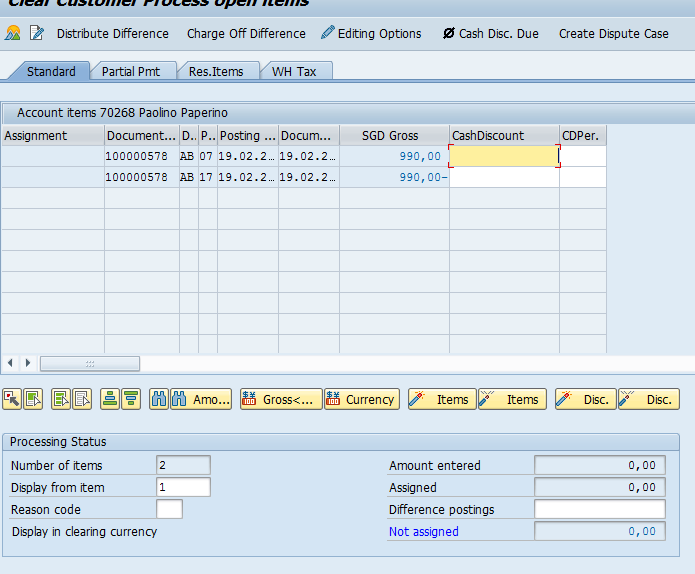Click the CashDiscount column header
This screenshot has height=574, width=695.
coord(504,135)
